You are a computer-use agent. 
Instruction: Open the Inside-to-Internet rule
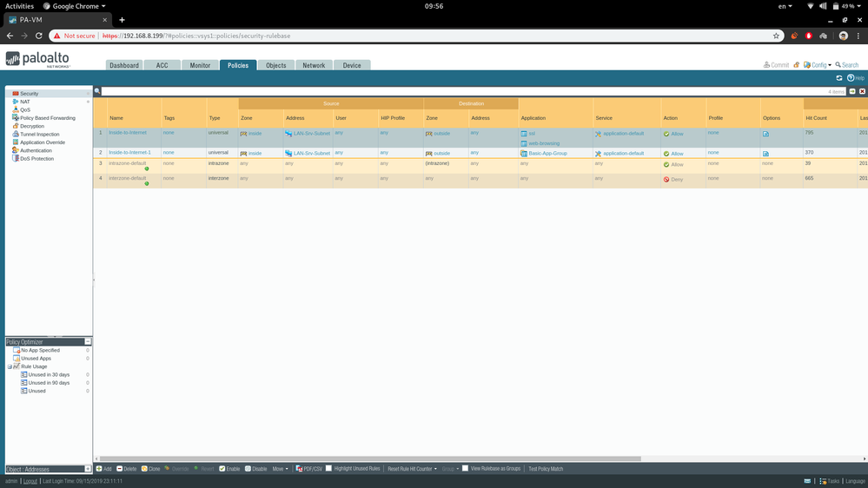point(128,133)
